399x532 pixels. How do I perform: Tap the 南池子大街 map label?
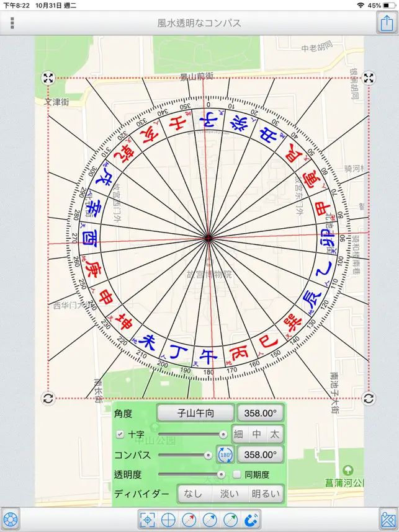334,393
